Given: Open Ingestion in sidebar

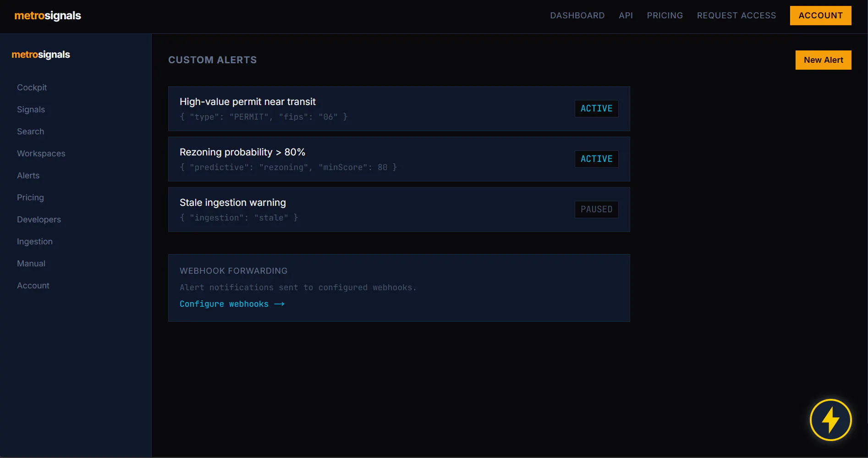Looking at the screenshot, I should click(x=35, y=242).
